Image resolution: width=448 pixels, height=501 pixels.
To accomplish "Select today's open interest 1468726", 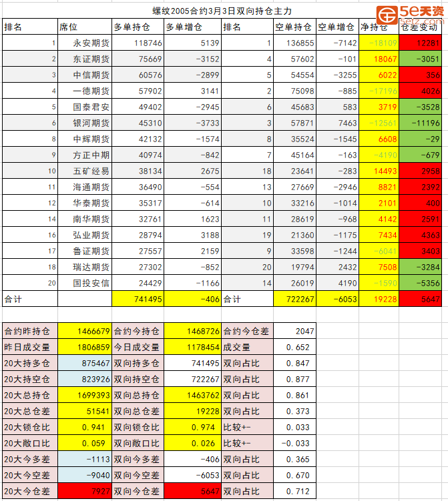I will point(192,331).
